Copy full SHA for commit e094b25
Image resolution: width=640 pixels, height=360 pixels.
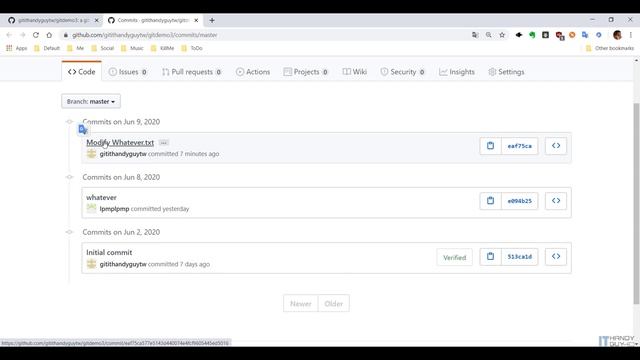coord(490,201)
